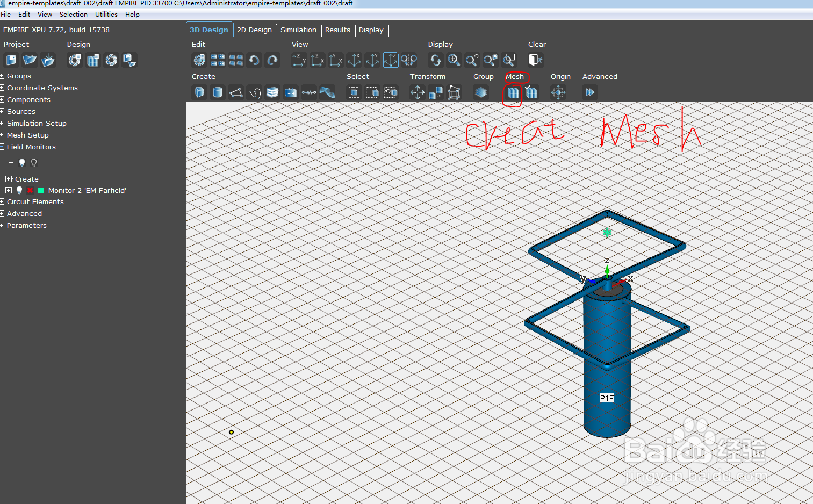Open the View menu
813x504 pixels.
(x=45, y=15)
